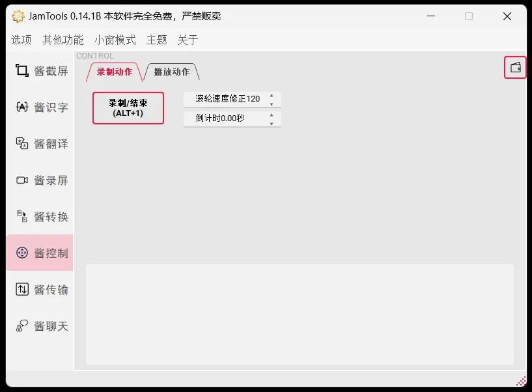532x392 pixels.
Task: Click the folder icon at top right
Action: coord(515,68)
